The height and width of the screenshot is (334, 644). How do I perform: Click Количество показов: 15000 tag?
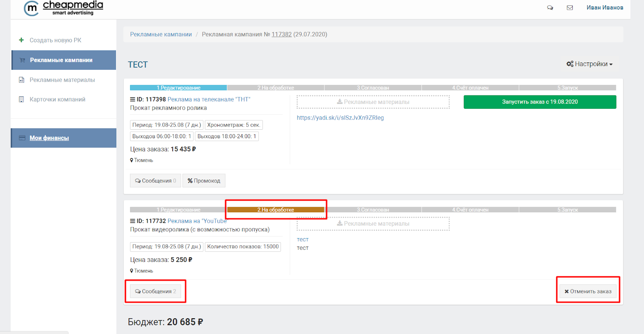243,247
